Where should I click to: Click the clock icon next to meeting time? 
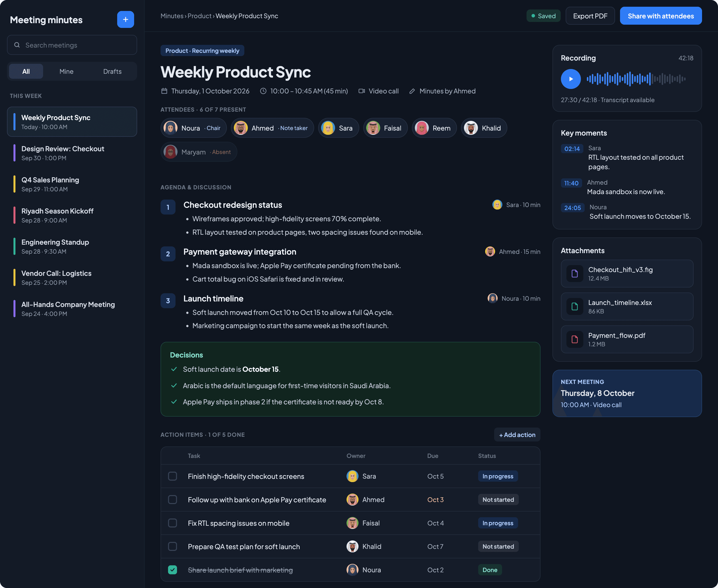[263, 91]
